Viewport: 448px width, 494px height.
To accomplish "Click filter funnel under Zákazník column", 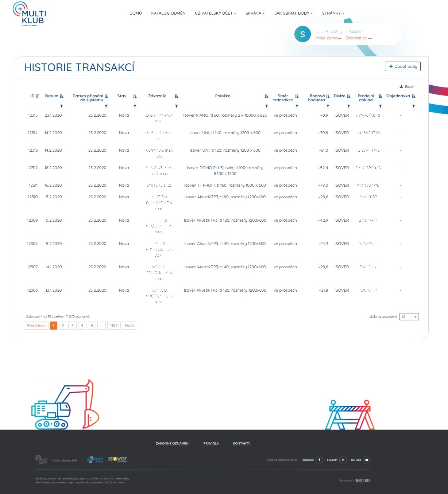I will [177, 106].
